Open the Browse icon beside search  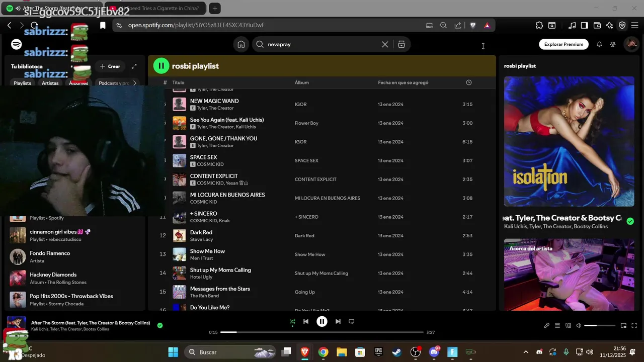click(x=401, y=44)
